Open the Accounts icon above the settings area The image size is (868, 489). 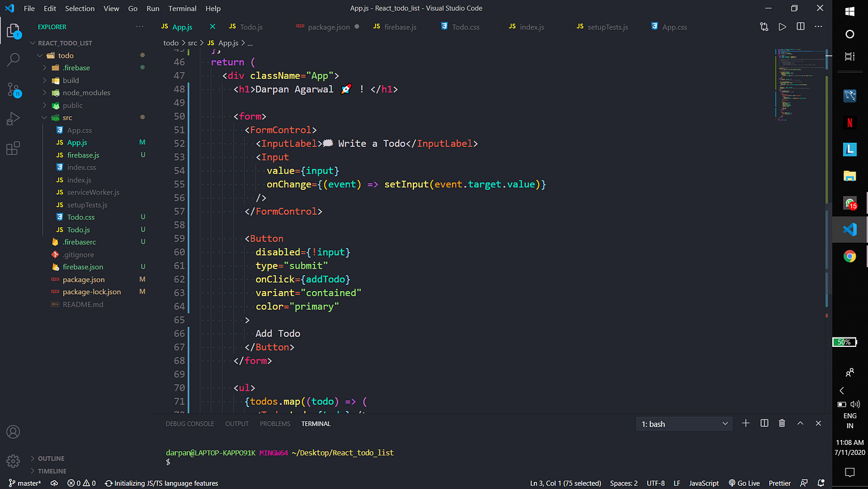tap(13, 431)
